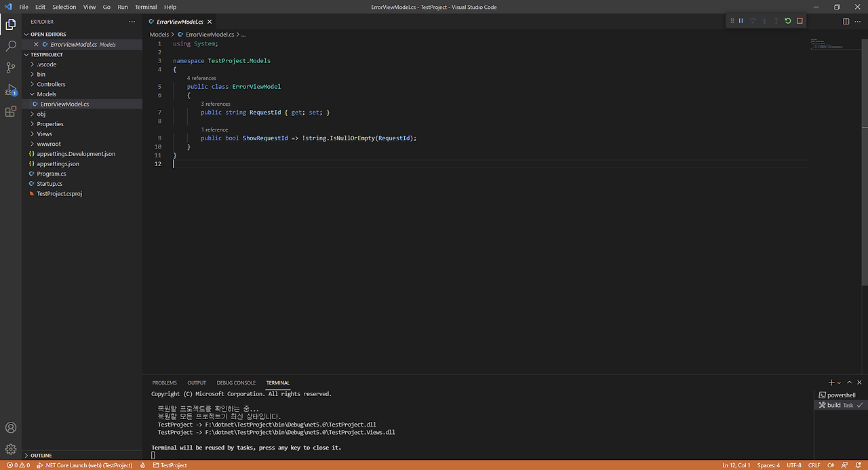Open the terminal profile dropdown chevron

(x=840, y=382)
